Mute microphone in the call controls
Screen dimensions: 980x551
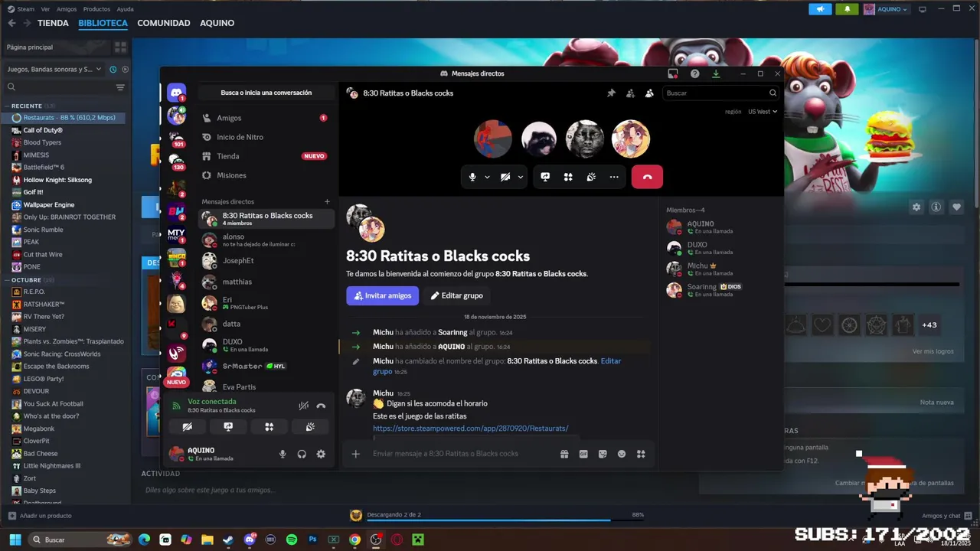coord(472,177)
